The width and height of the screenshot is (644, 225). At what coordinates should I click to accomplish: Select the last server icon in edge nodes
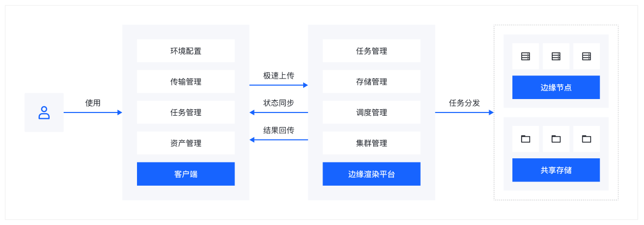point(587,56)
